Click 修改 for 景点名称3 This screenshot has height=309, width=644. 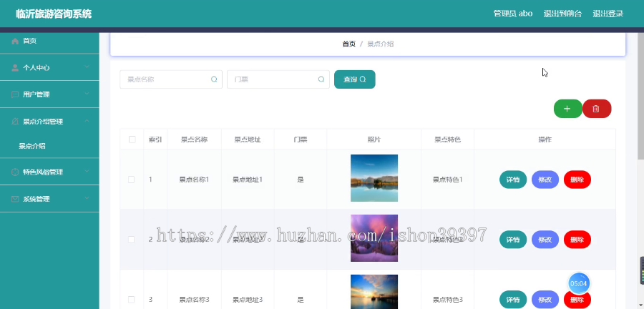click(x=545, y=300)
